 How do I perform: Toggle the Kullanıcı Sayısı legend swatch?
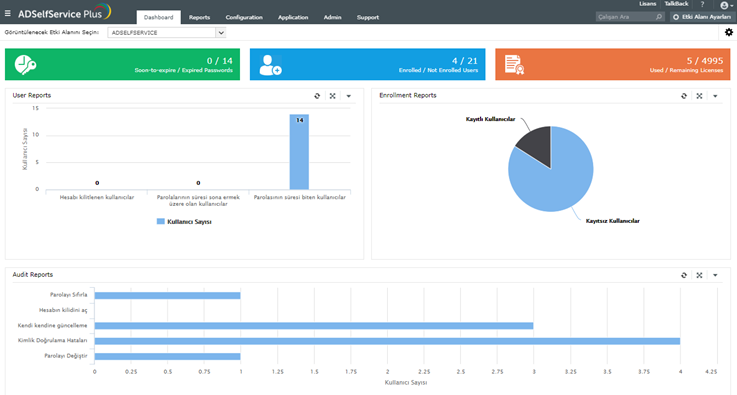pos(161,221)
